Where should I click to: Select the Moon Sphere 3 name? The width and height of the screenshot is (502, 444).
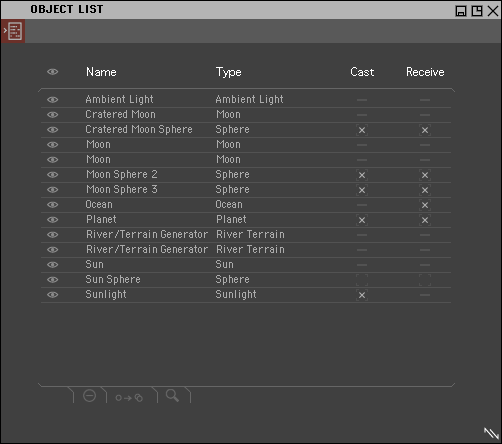click(x=122, y=189)
